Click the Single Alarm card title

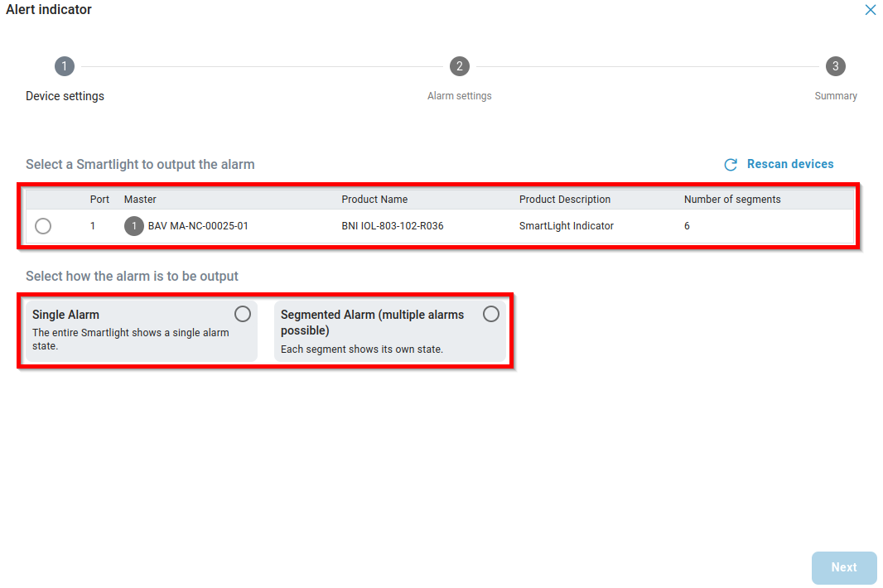(65, 315)
